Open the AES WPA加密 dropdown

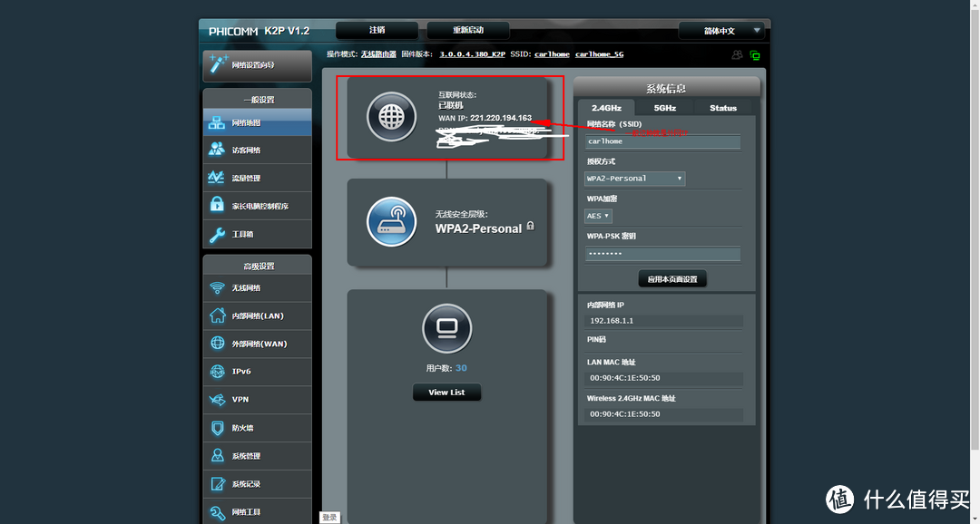pos(598,216)
